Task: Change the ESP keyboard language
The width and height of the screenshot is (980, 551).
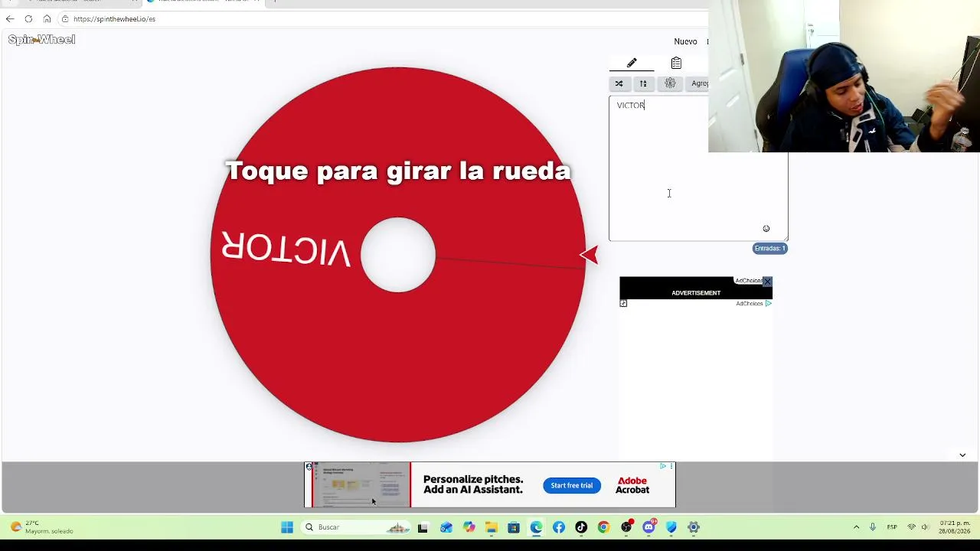Action: pos(892,527)
